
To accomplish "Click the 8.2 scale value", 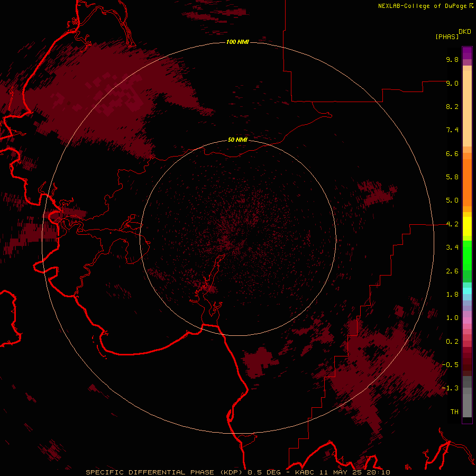I will coord(452,106).
